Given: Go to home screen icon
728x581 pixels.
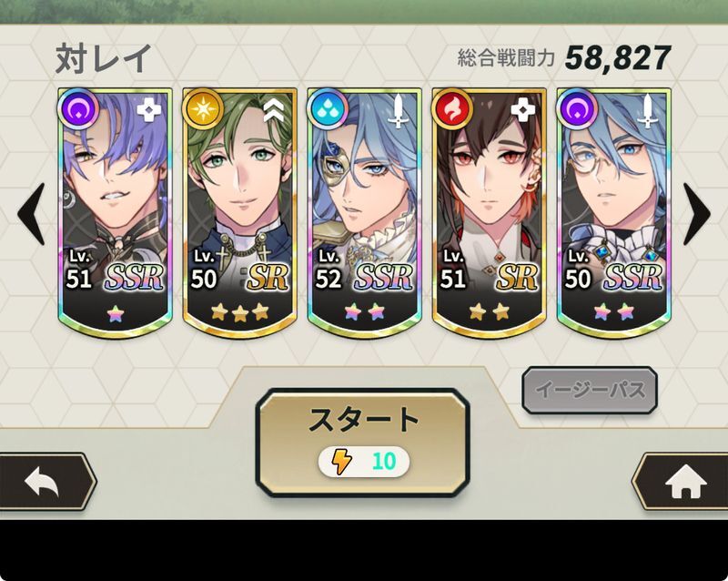Looking at the screenshot, I should [x=684, y=482].
